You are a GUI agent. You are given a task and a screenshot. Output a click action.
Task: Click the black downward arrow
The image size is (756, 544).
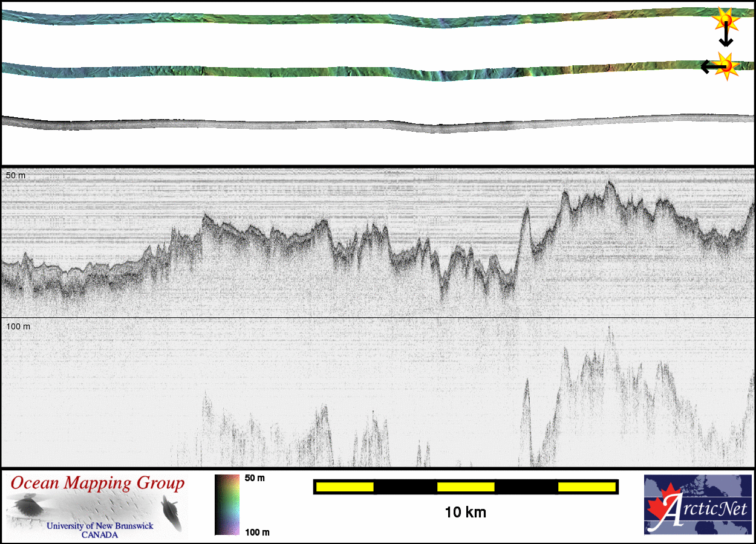coord(726,39)
